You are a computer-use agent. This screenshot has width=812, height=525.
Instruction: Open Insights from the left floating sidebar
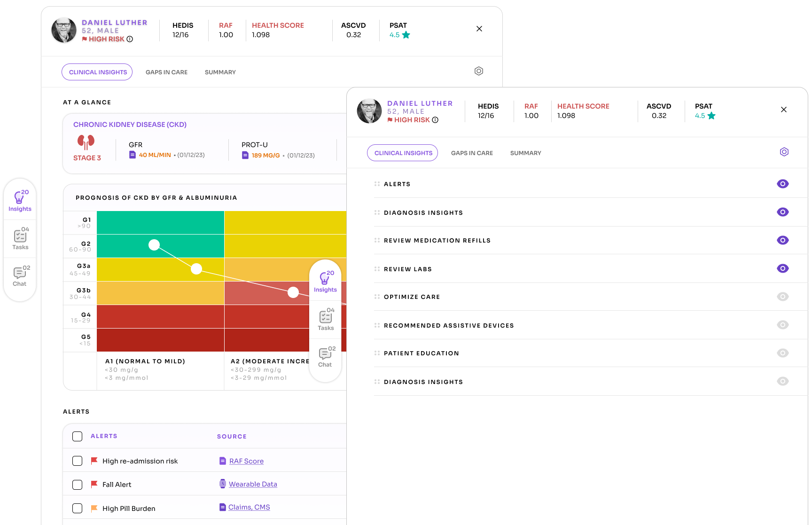[x=20, y=201]
